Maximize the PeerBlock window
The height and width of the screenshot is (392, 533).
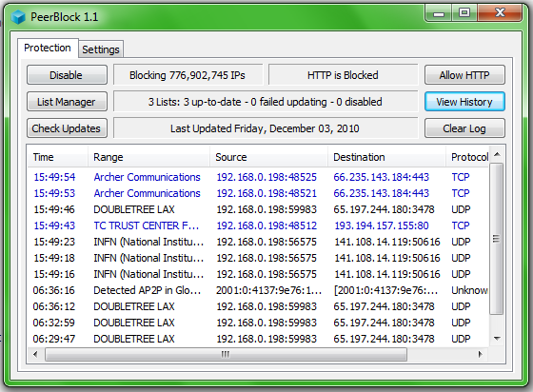464,13
